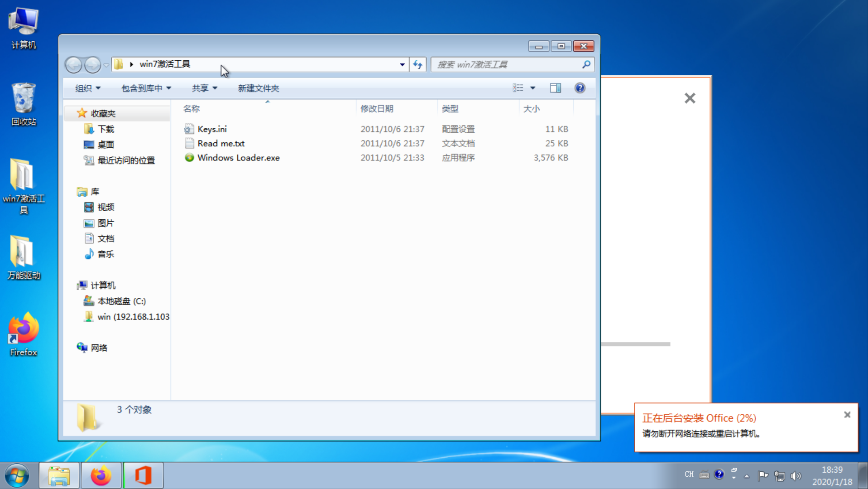This screenshot has width=868, height=489.
Task: Expand the address bar history dropdown
Action: pos(402,64)
